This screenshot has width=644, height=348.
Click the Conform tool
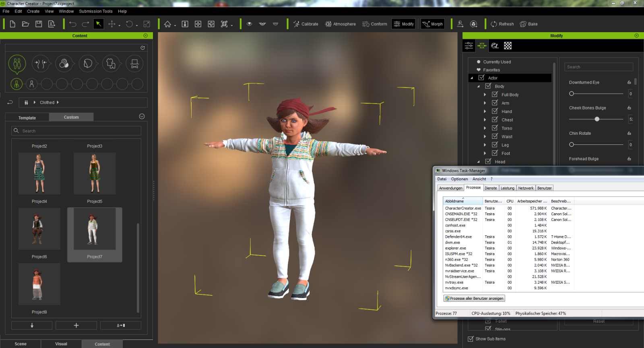[374, 24]
